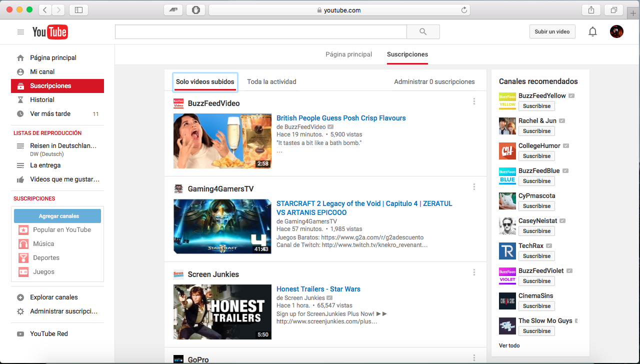Select the Solo videos subidos tab

pyautogui.click(x=205, y=82)
